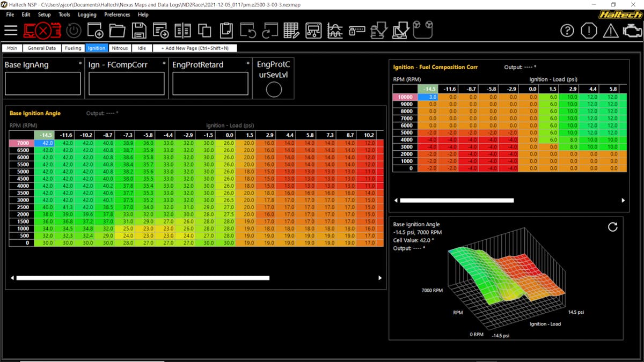The height and width of the screenshot is (362, 644).
Task: Click the red ECU disconnected icon
Action: 42,31
